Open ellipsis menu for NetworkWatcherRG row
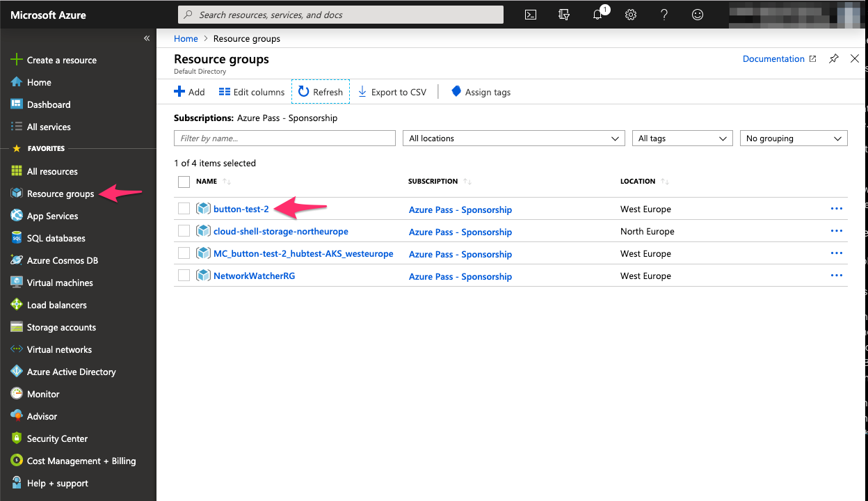 tap(837, 276)
